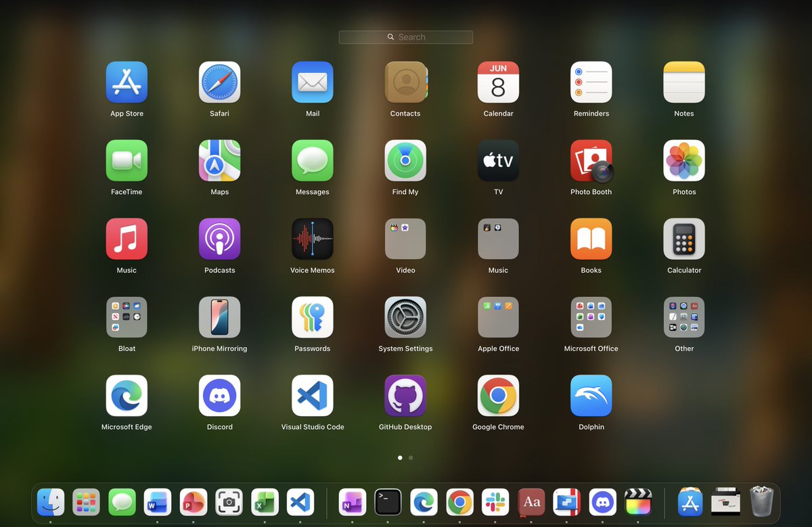Open the Contacts app
812x527 pixels.
[405, 82]
